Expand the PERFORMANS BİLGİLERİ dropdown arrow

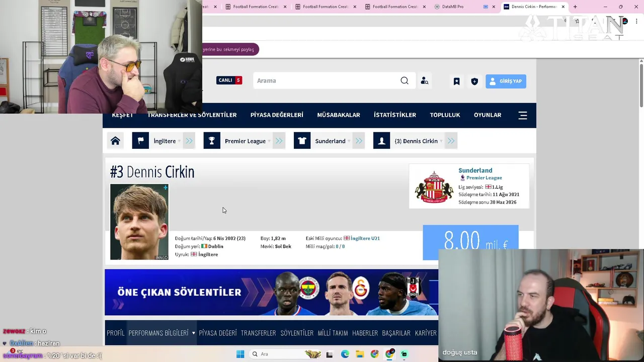[x=193, y=333]
